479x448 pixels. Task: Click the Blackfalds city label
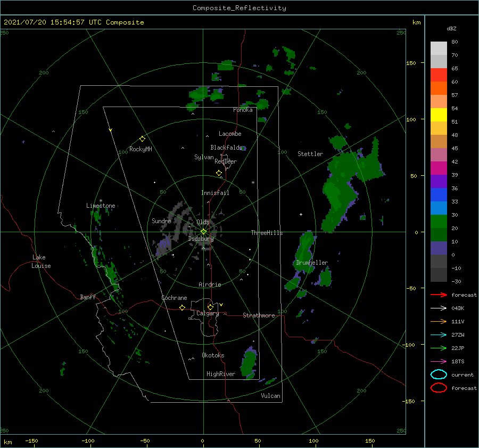point(226,148)
